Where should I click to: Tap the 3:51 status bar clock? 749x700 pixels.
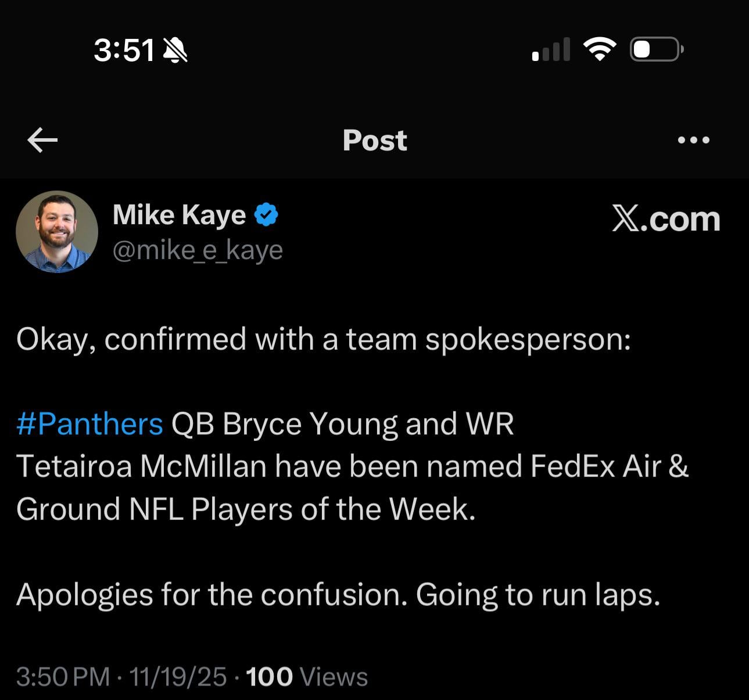point(124,50)
